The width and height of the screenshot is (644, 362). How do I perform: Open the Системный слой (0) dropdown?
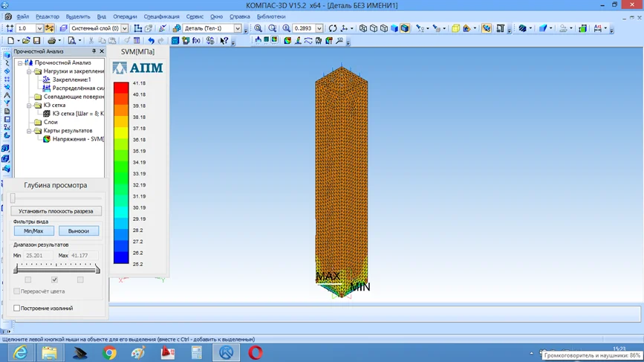[x=124, y=28]
